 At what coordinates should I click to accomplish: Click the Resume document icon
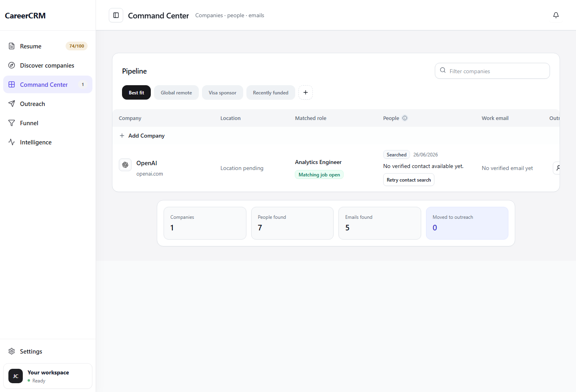pos(12,46)
